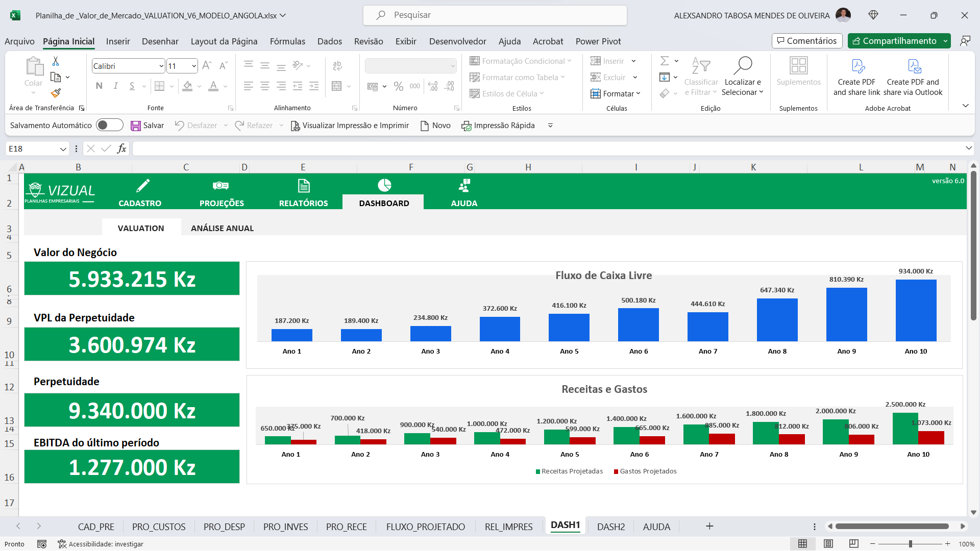Select the Classificar e Filtrar tool
The width and height of the screenshot is (980, 551).
(x=701, y=77)
